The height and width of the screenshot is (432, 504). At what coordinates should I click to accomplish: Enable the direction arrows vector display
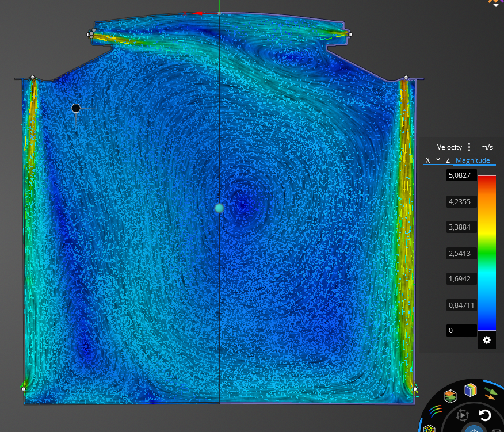tap(491, 393)
